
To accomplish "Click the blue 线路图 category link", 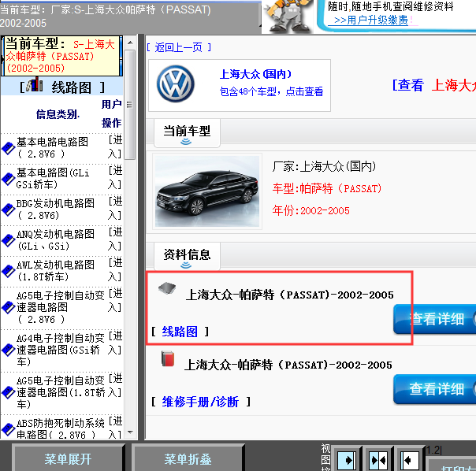I will [x=180, y=332].
